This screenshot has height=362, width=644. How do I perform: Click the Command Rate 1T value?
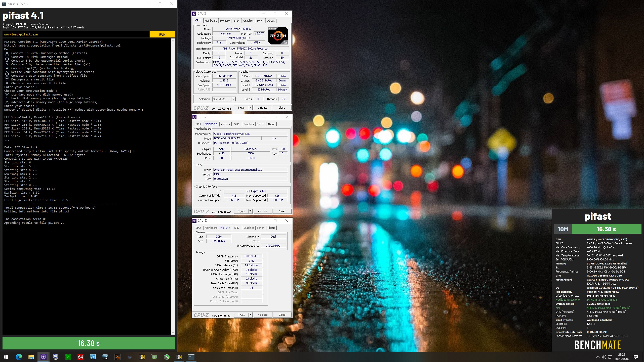tap(252, 288)
